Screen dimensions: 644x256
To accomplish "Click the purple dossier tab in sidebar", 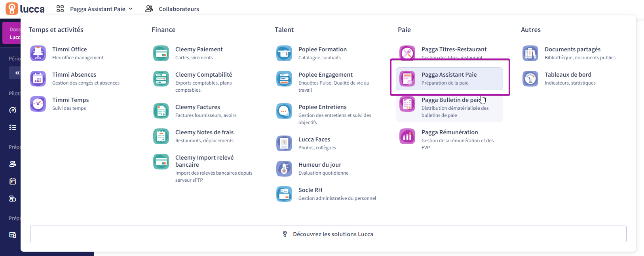I will (11, 33).
